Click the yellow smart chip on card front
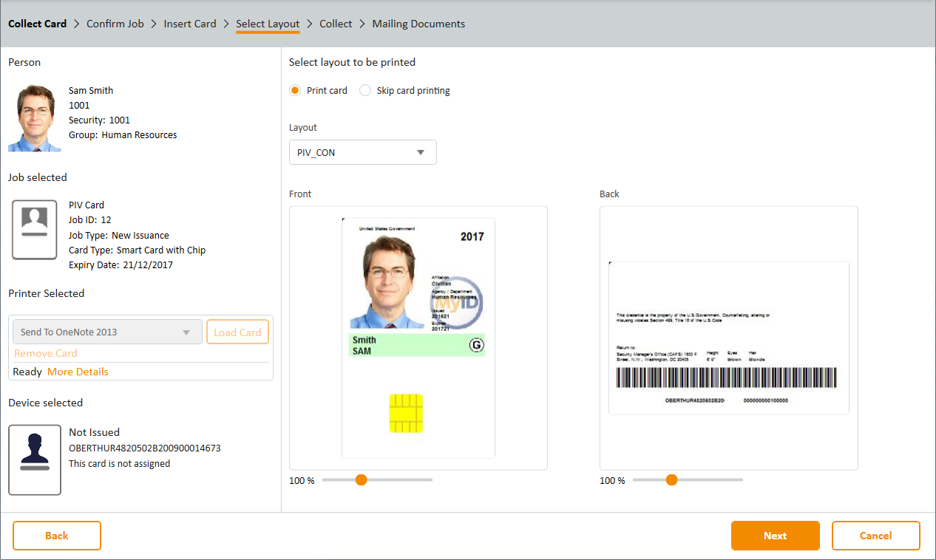 click(x=406, y=413)
